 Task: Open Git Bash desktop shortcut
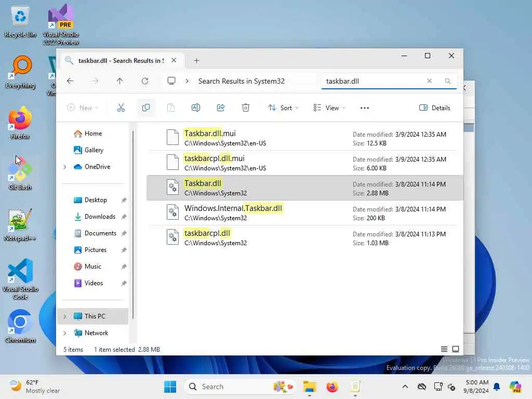pyautogui.click(x=20, y=174)
